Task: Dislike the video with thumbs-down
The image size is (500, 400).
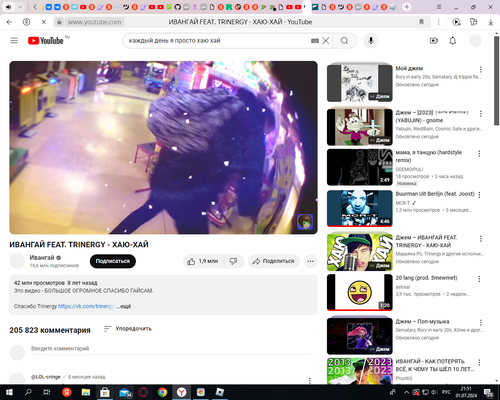Action: 233,261
